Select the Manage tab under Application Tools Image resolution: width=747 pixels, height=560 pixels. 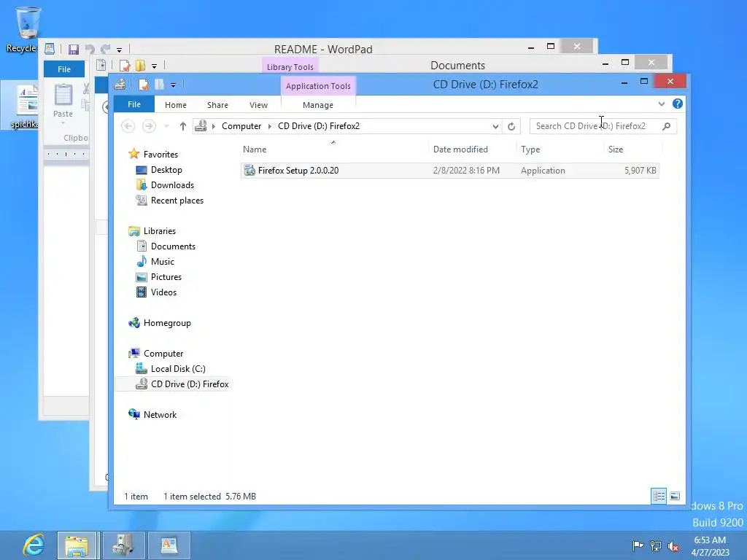click(318, 105)
